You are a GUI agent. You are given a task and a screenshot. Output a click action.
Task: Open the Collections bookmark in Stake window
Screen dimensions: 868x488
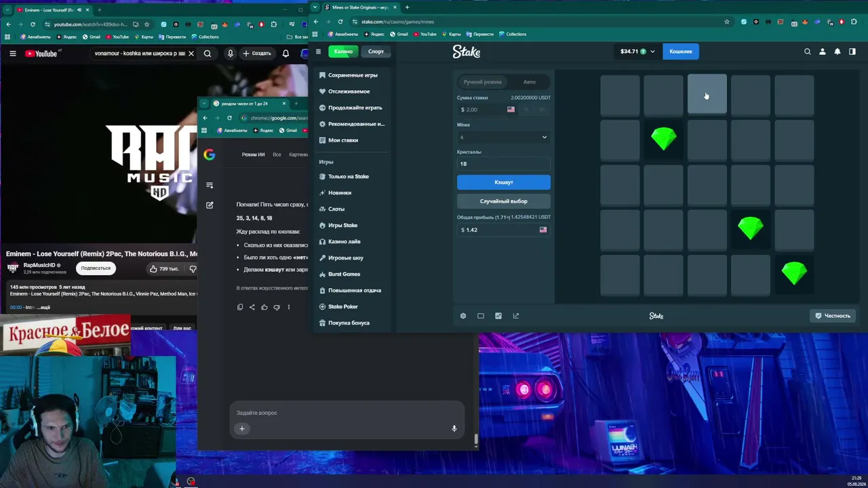(x=513, y=34)
